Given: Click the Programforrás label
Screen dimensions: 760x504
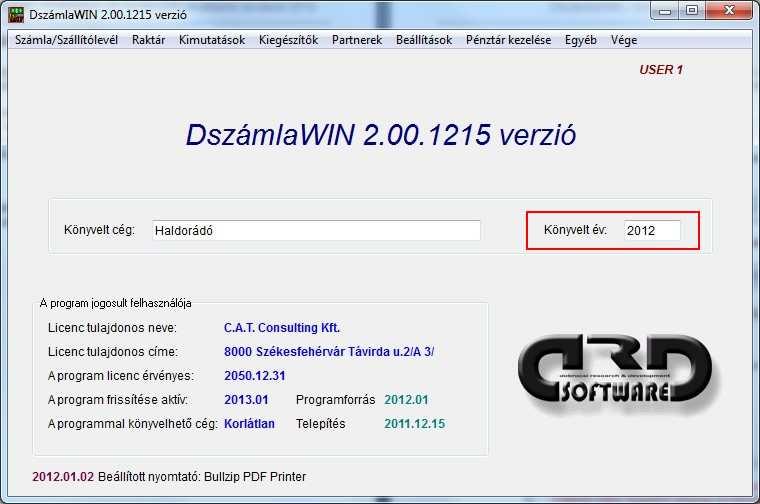Looking at the screenshot, I should (x=335, y=400).
